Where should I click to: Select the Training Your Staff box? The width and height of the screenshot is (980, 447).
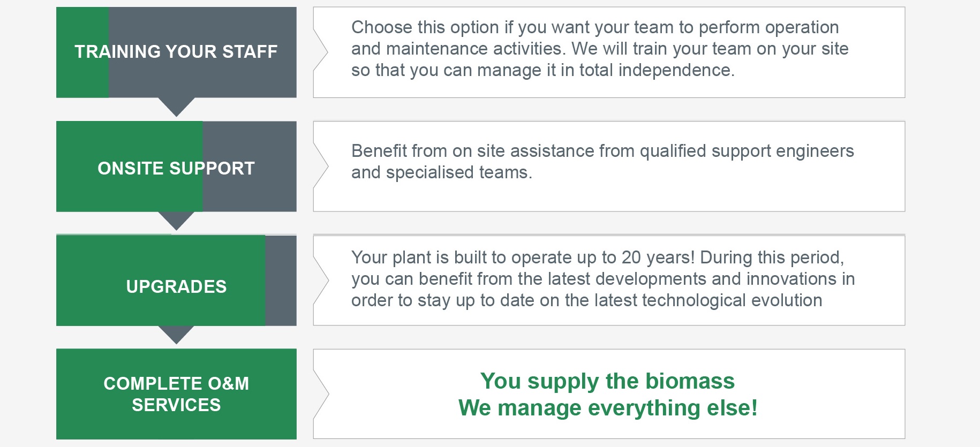[176, 52]
